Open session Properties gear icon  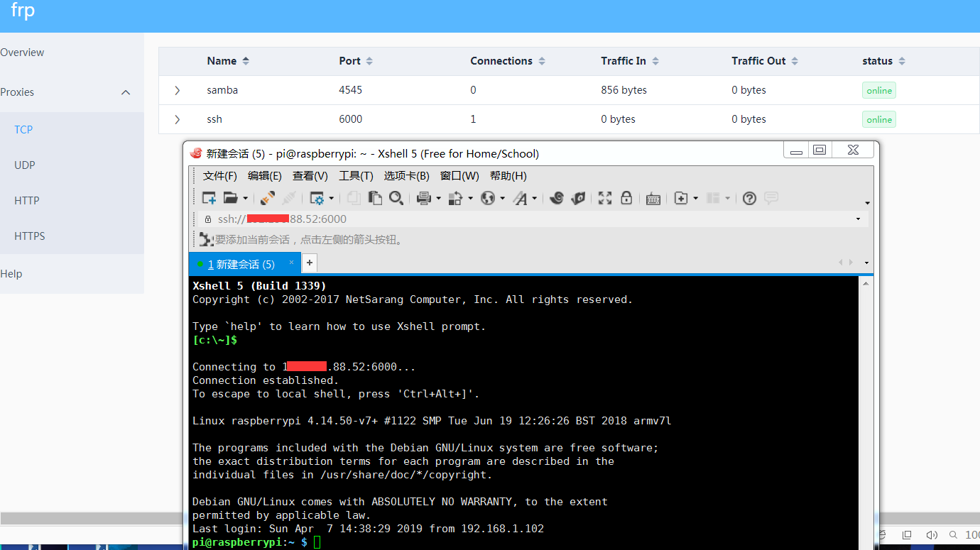pyautogui.click(x=317, y=198)
